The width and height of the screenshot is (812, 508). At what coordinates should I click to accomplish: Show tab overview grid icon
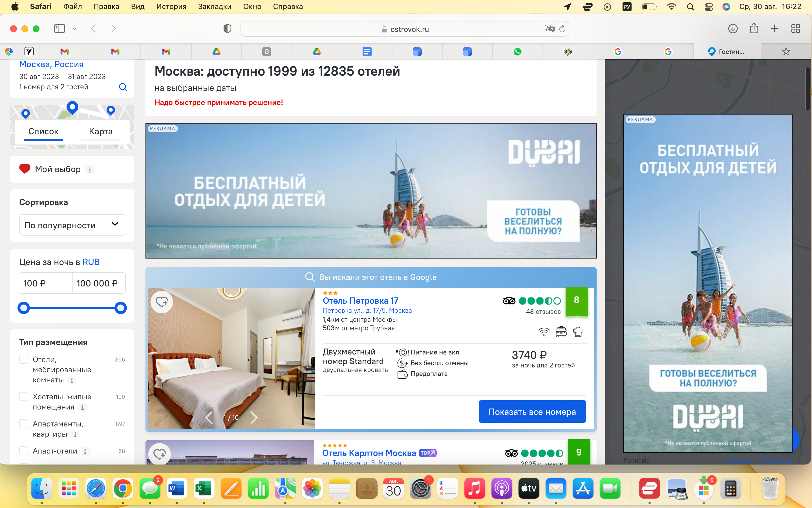pos(796,29)
